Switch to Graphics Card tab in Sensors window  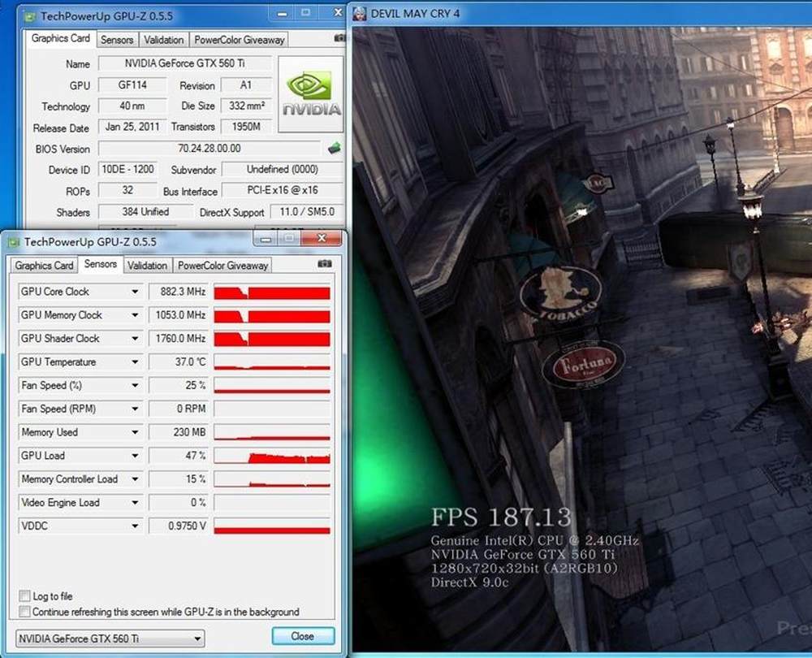[44, 266]
